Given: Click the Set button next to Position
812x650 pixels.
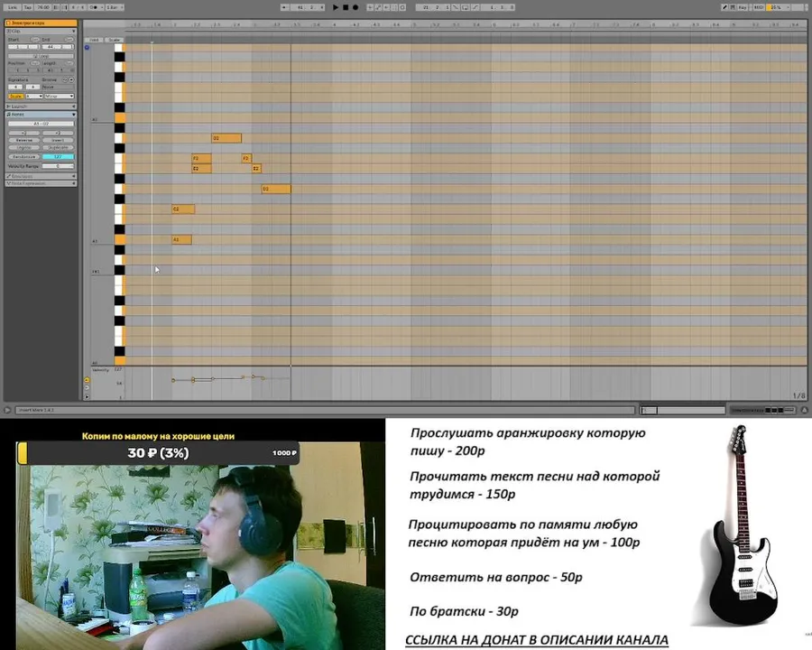Looking at the screenshot, I should point(35,63).
